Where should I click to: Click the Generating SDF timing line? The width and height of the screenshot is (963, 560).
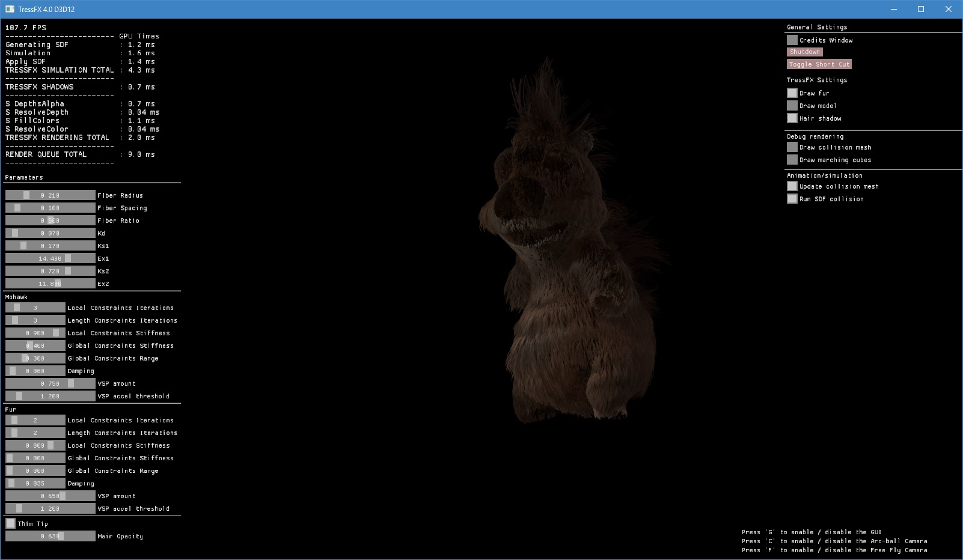[80, 44]
